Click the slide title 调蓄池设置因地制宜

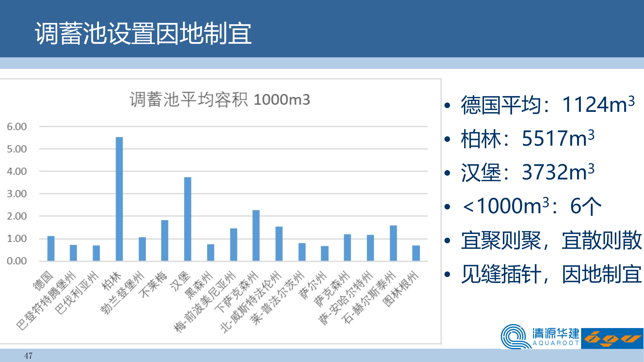coord(143,33)
